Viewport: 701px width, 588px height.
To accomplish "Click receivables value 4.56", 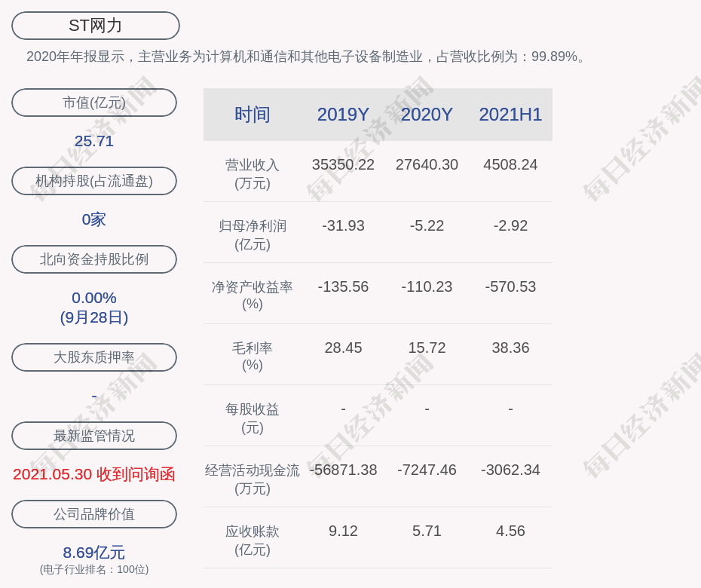I will 510,531.
